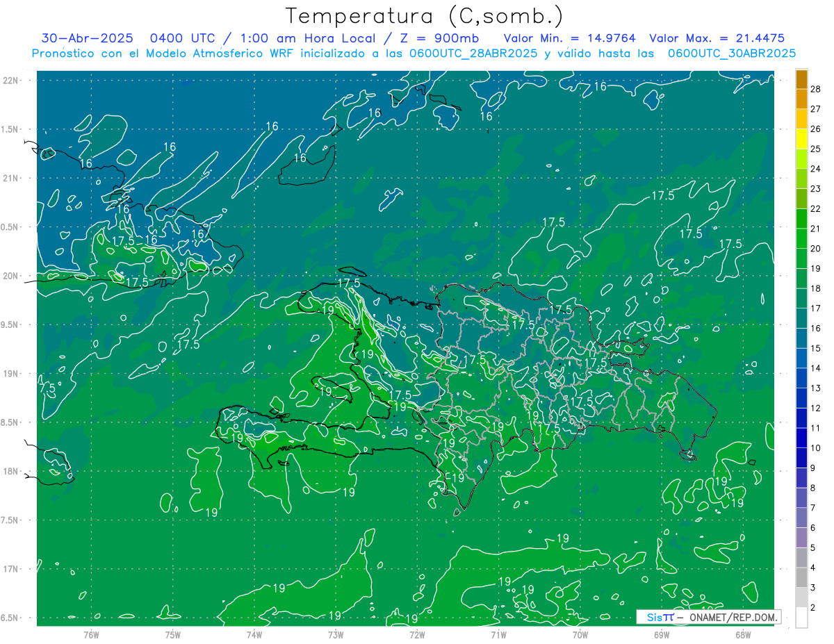Click the teal colorbar band between 16 and 17
This screenshot has height=644, width=834.
[801, 318]
